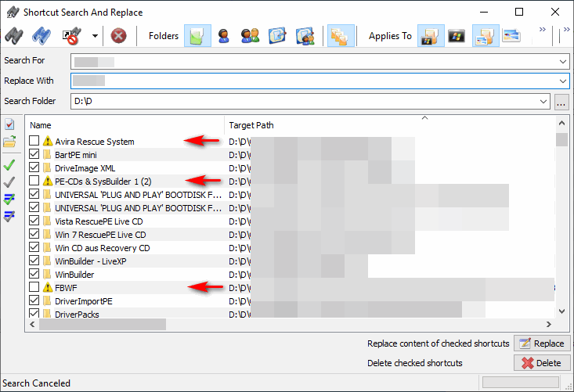The image size is (574, 392).
Task: Uncheck the BartPE mini checkbox
Action: tap(34, 154)
